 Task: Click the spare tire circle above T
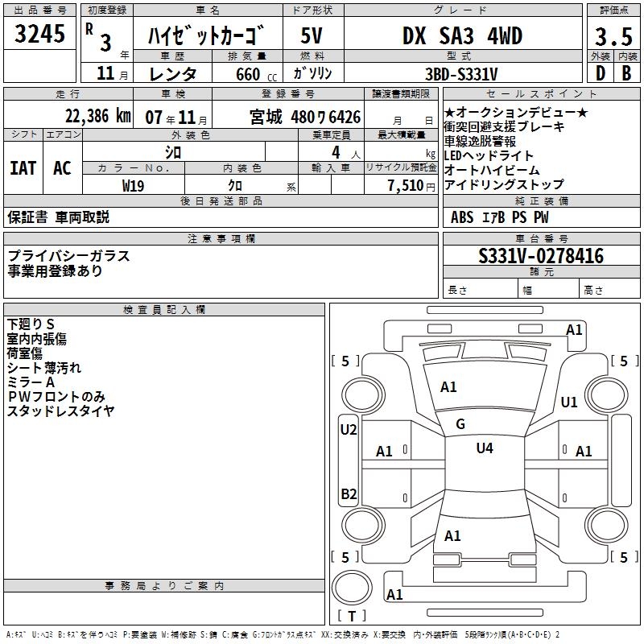click(x=352, y=588)
